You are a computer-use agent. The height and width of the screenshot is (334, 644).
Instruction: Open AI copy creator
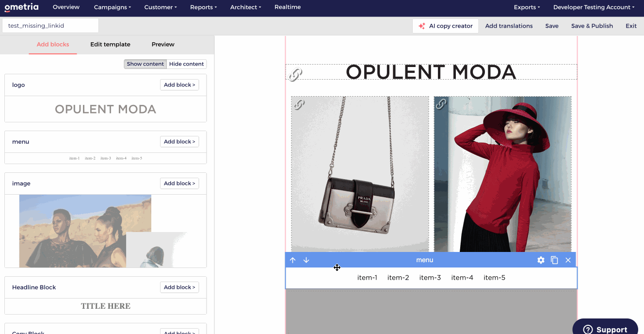(x=445, y=26)
